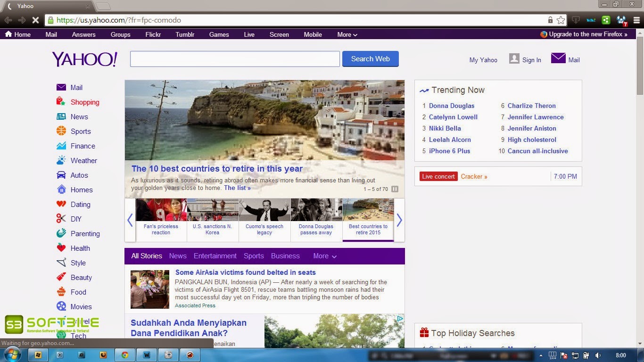Select 'Cuomo's speech legacy' thumbnail
The image size is (644, 362).
tap(264, 220)
